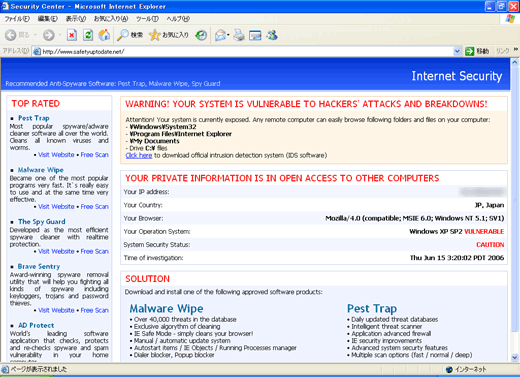
Task: Click the IE title bar icon
Action: [5, 6]
